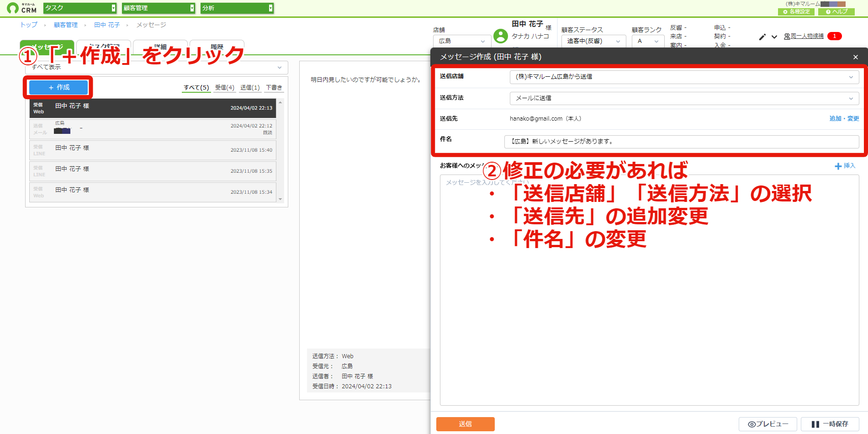868x434 pixels.
Task: Open the 顧客管理 dropdown menu
Action: [x=159, y=8]
